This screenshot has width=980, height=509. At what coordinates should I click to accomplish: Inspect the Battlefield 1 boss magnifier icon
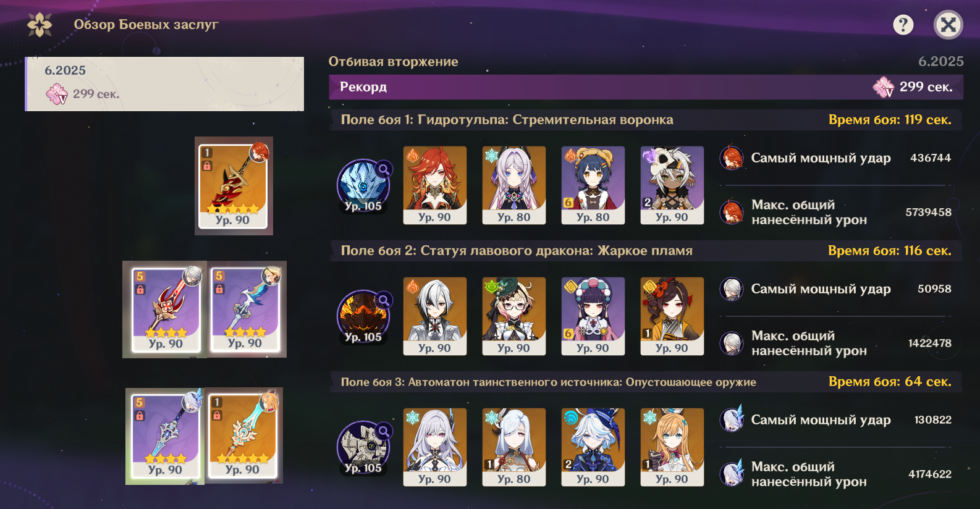384,169
